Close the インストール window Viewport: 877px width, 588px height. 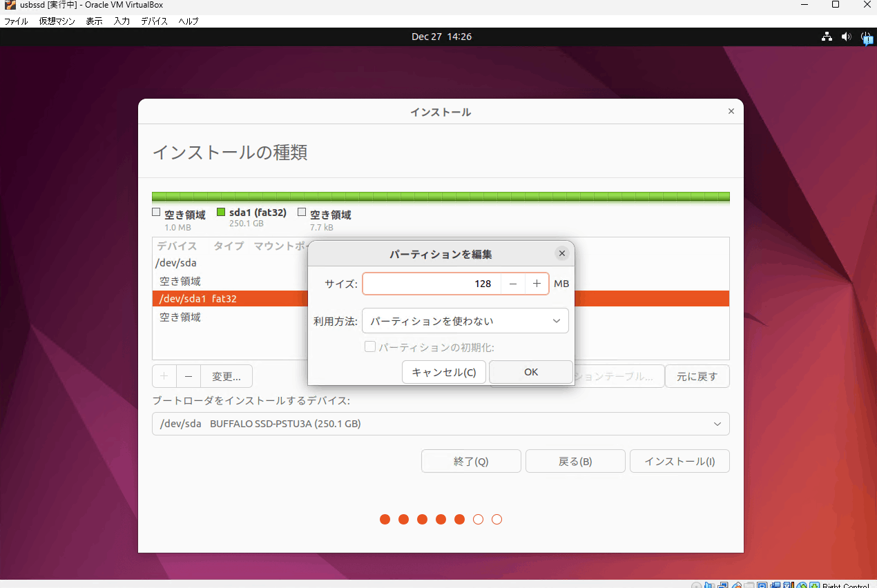[x=731, y=111]
